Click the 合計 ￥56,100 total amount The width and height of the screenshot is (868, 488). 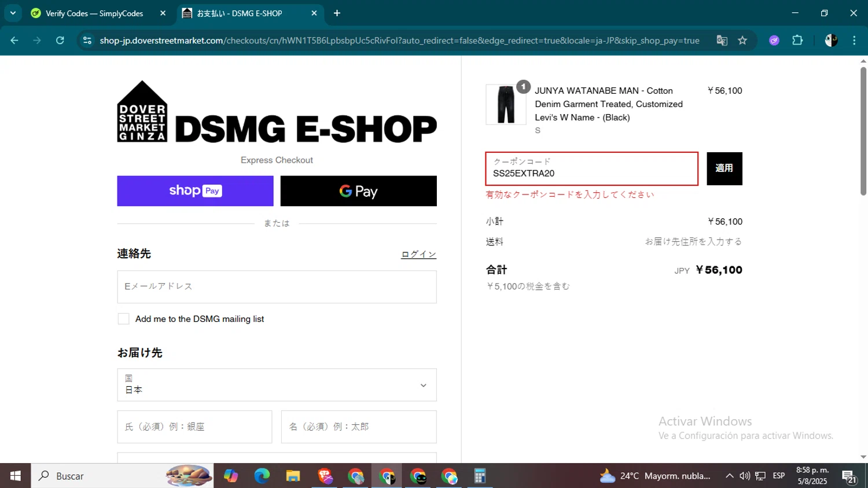click(719, 270)
